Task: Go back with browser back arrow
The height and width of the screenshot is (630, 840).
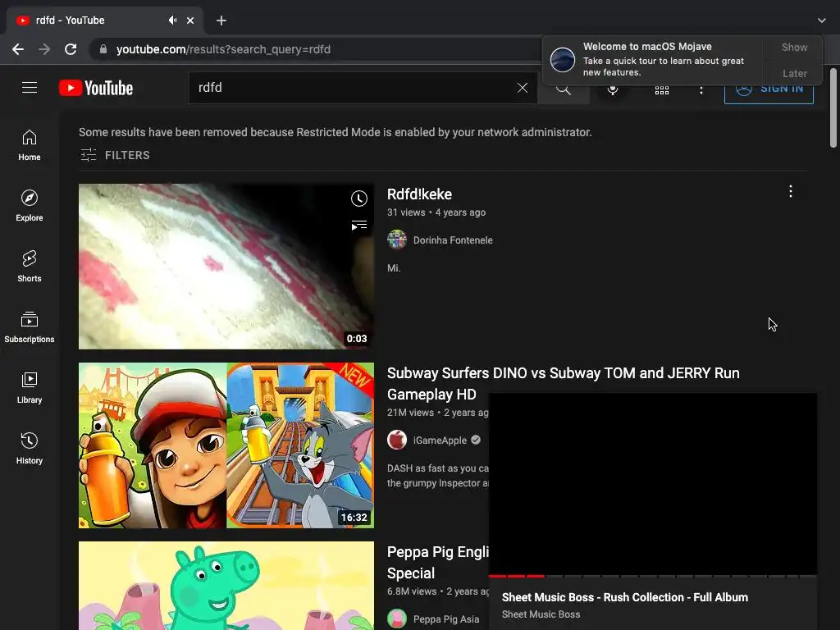Action: (18, 49)
